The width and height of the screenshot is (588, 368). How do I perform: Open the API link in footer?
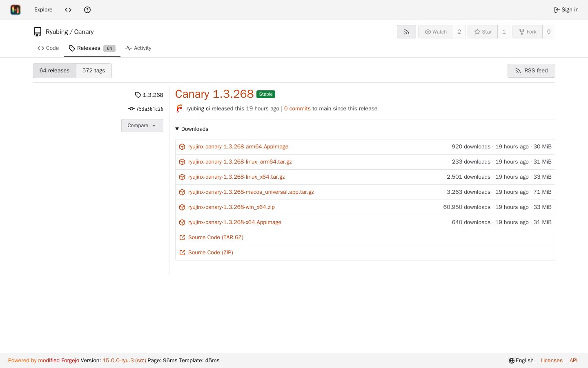pos(573,361)
